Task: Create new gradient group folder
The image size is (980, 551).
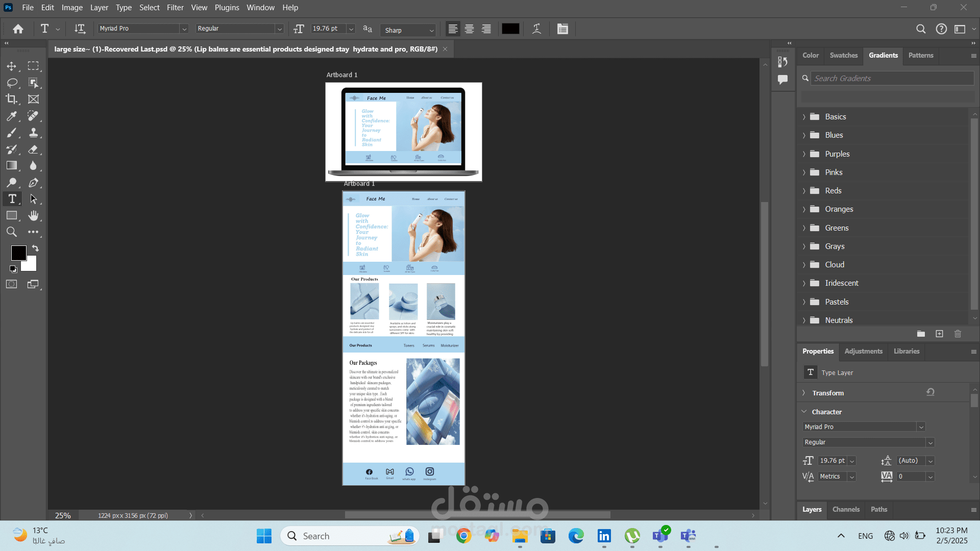Action: point(921,334)
